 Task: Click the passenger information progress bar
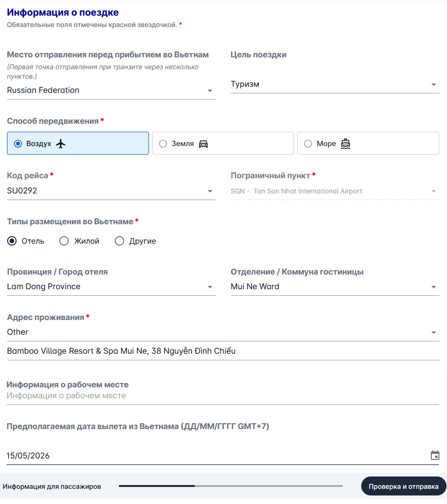coord(231,486)
